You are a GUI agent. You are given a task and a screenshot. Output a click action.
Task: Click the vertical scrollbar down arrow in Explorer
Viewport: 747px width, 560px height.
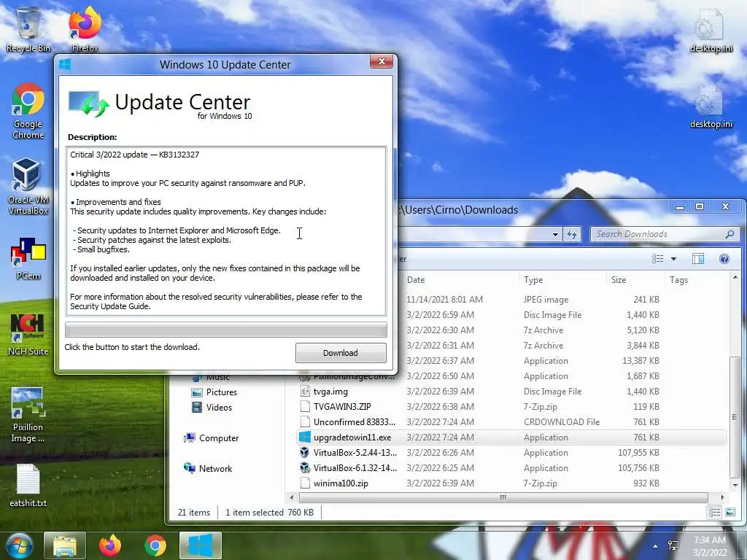(x=735, y=486)
